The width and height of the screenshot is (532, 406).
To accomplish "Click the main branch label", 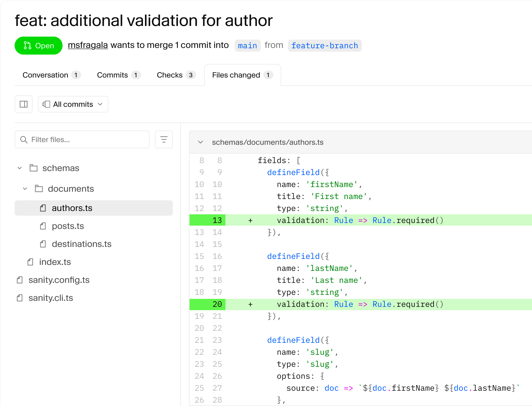I will tap(247, 46).
